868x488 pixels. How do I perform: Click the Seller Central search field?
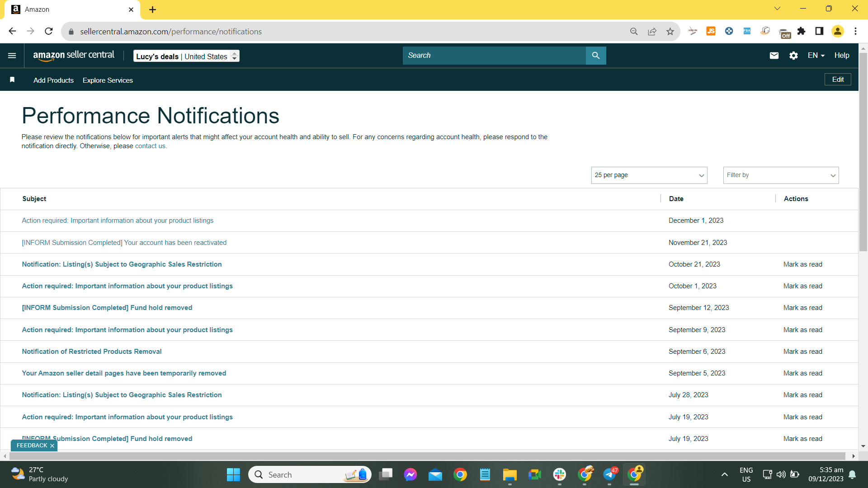tap(494, 56)
